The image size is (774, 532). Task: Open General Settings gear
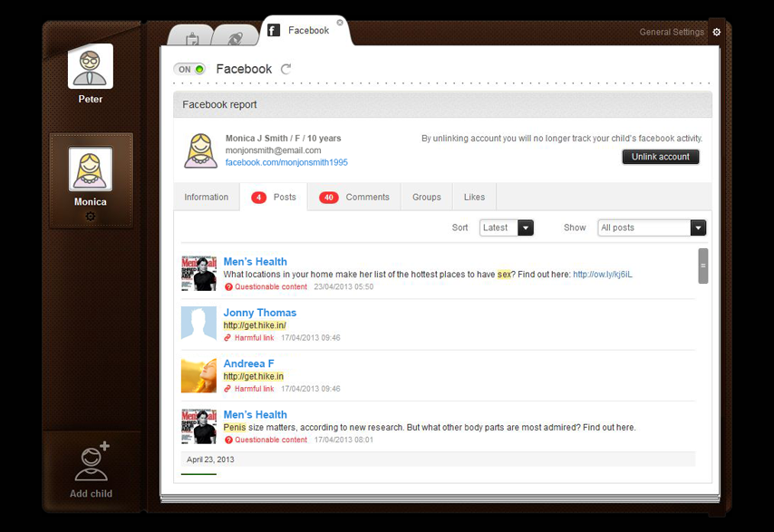tap(717, 32)
